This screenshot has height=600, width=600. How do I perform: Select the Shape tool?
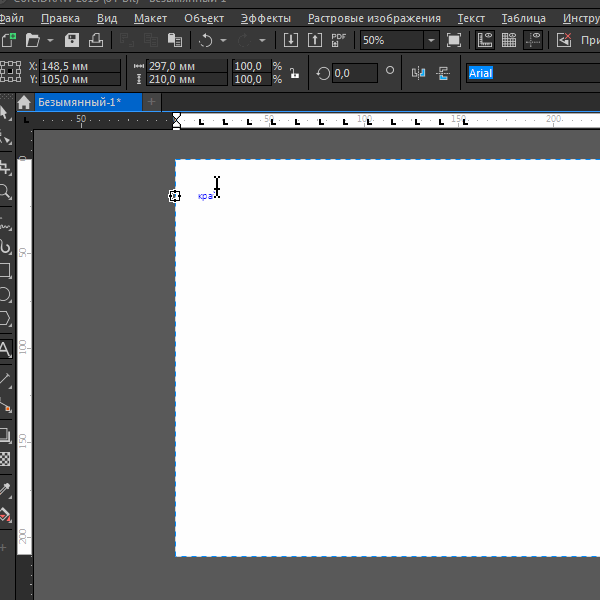5,137
